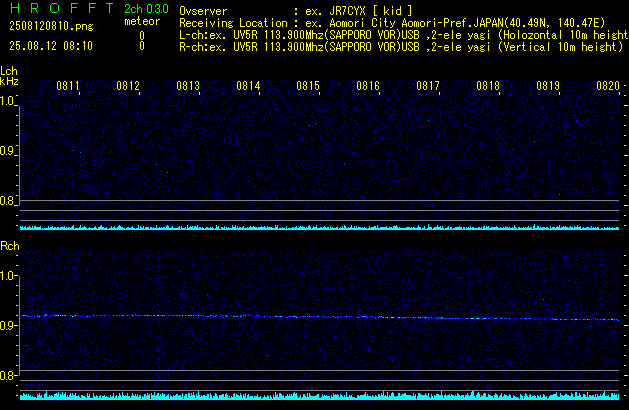Click the meteor counter label
This screenshot has height=410, width=629.
coord(142,21)
